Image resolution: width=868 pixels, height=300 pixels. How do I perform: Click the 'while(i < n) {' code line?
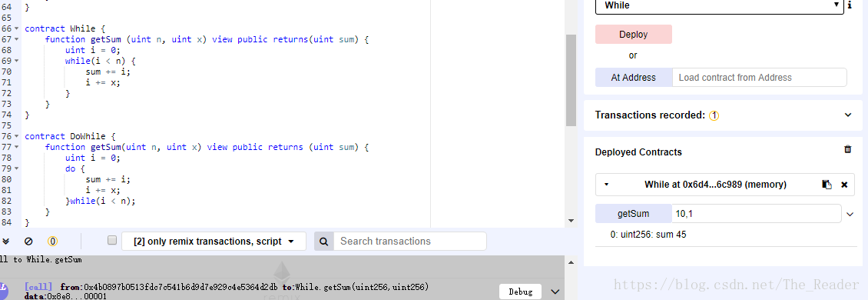coord(100,61)
